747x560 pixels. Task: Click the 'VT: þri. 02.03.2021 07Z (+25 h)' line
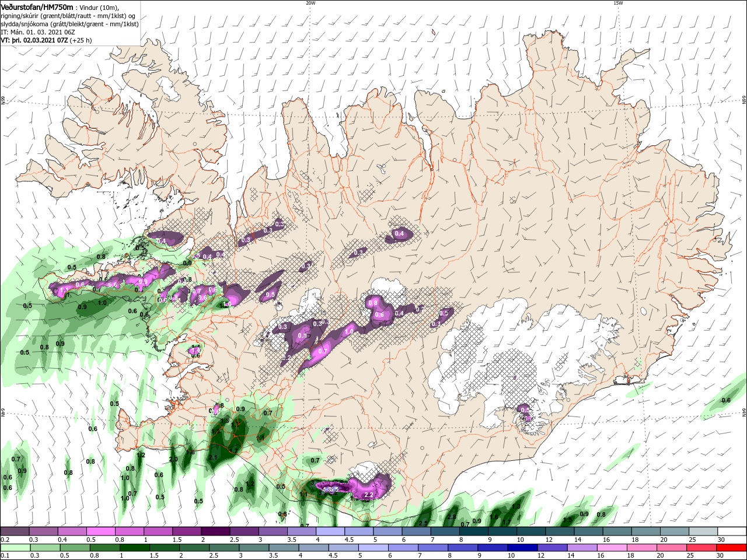(46, 40)
